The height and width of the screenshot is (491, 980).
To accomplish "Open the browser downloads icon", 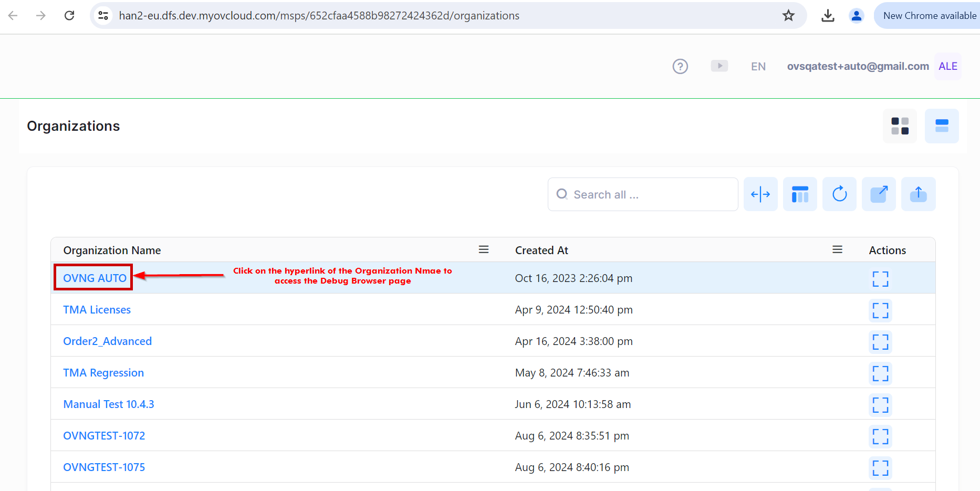I will coord(828,16).
